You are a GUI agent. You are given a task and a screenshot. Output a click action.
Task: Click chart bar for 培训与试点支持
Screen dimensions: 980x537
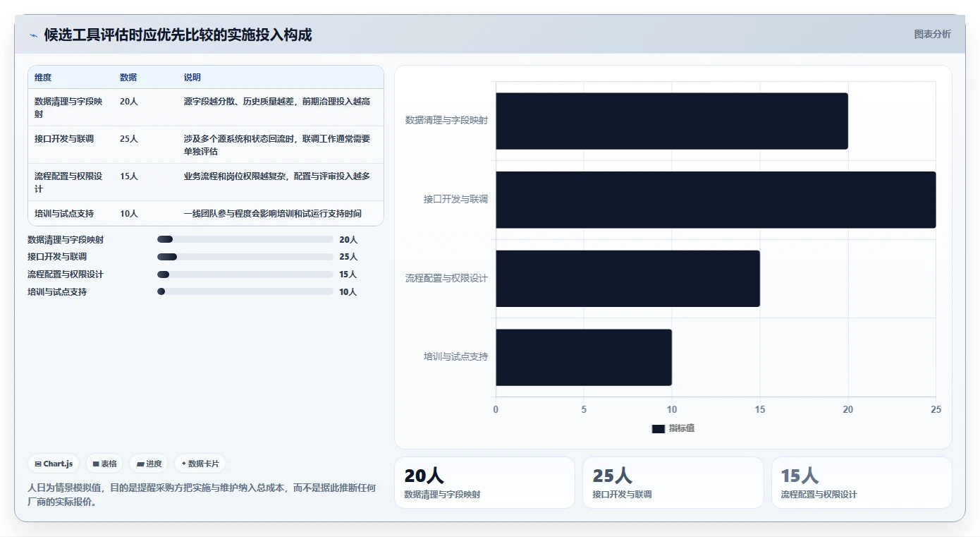coord(584,357)
